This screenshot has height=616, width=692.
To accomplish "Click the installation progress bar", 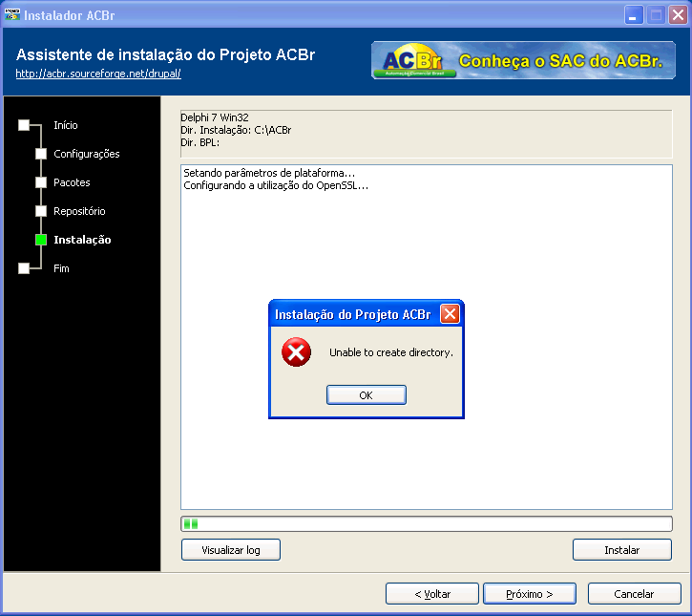I will click(427, 523).
